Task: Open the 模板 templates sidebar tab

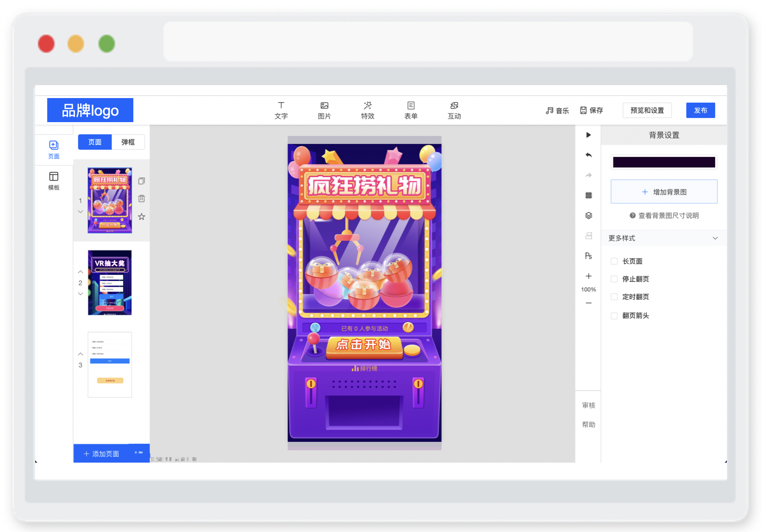Action: [x=54, y=181]
